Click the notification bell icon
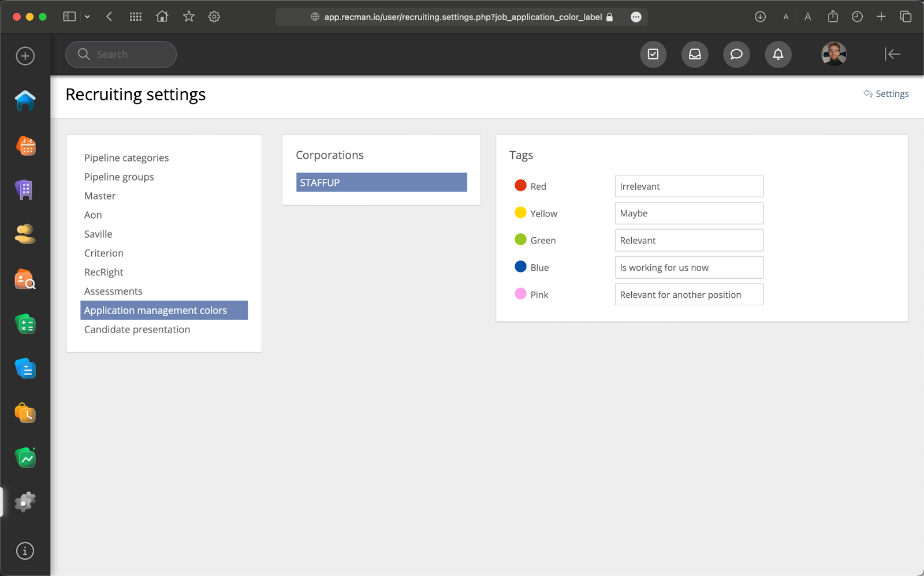The image size is (924, 576). coord(778,54)
